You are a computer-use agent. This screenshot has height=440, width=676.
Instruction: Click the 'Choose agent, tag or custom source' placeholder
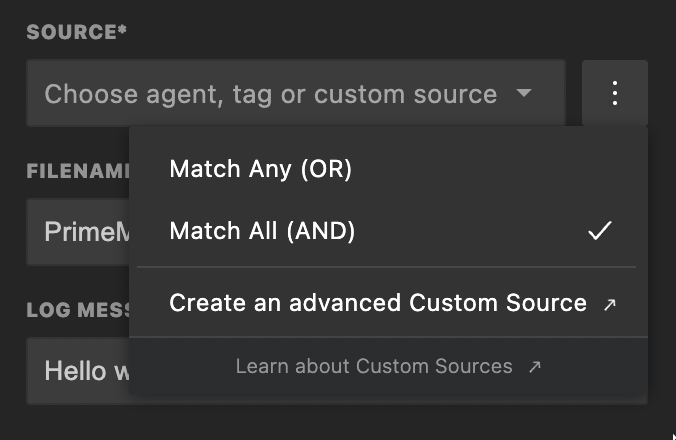point(270,94)
